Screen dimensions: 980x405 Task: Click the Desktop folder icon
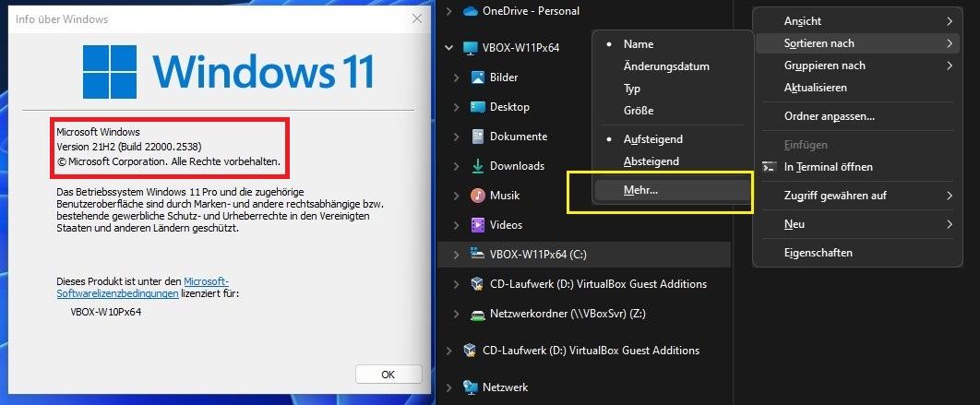[x=477, y=107]
